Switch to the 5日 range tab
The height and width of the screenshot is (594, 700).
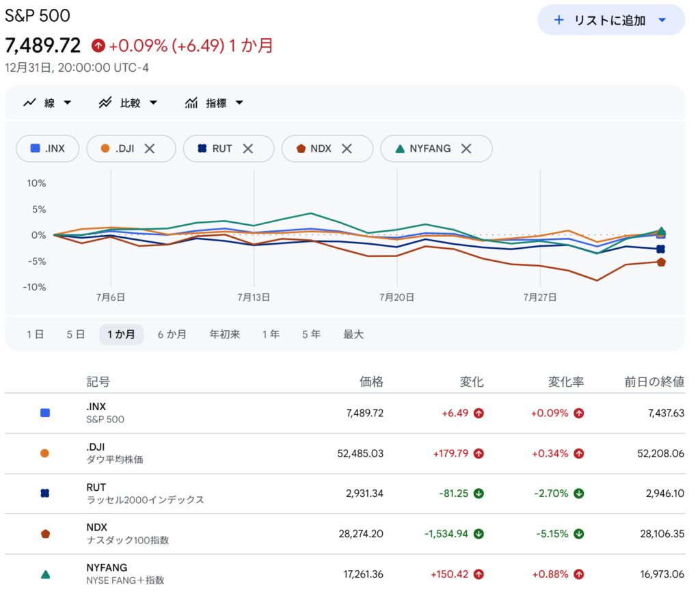75,334
